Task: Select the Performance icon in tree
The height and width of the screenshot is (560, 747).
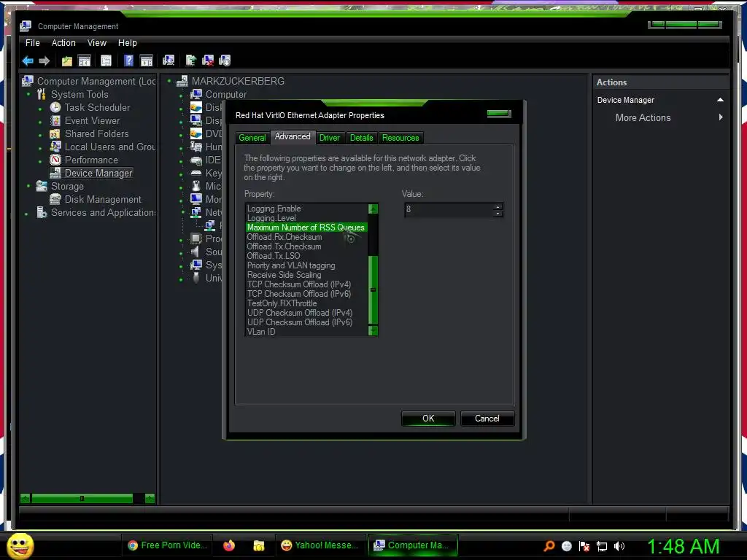Action: pyautogui.click(x=55, y=160)
